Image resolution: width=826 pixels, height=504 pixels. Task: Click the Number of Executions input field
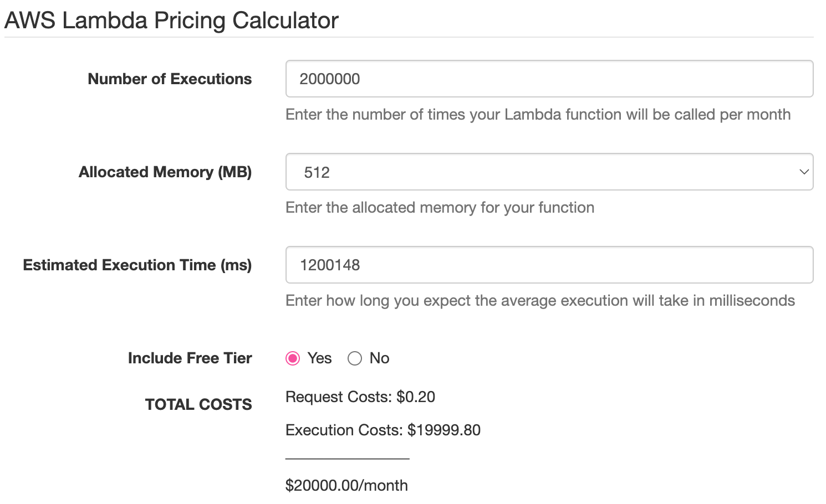549,79
